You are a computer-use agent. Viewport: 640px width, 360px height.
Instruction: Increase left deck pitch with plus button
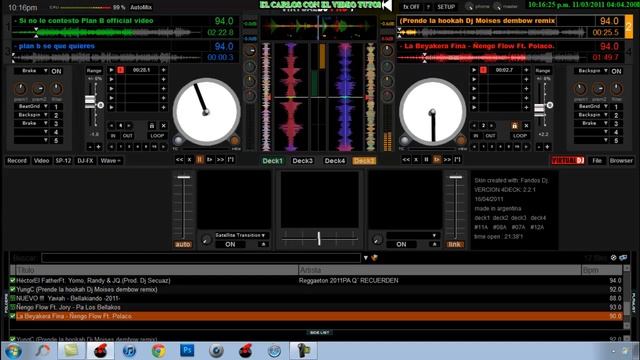98,147
